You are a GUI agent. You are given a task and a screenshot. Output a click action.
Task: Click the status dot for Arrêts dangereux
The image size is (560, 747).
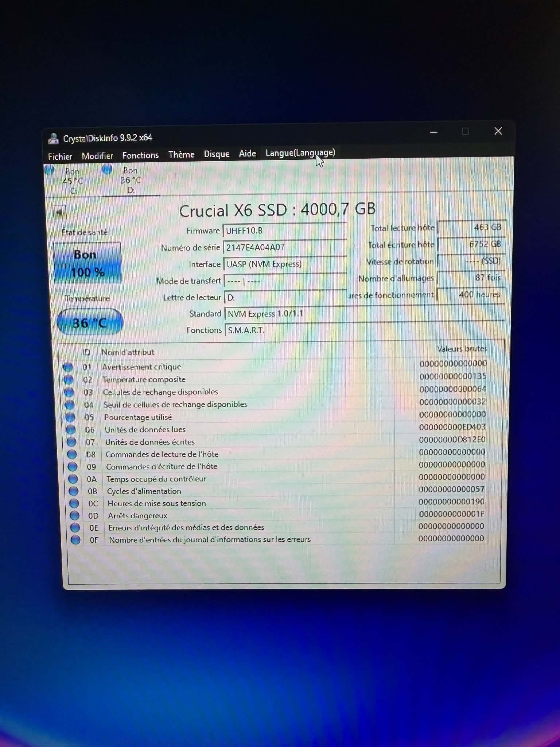[x=75, y=516]
